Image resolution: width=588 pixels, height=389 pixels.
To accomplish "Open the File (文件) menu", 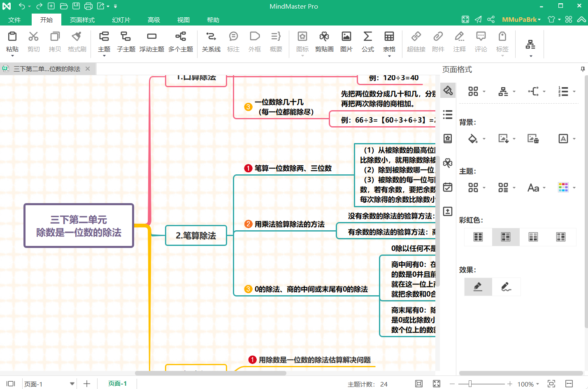I will tap(14, 20).
